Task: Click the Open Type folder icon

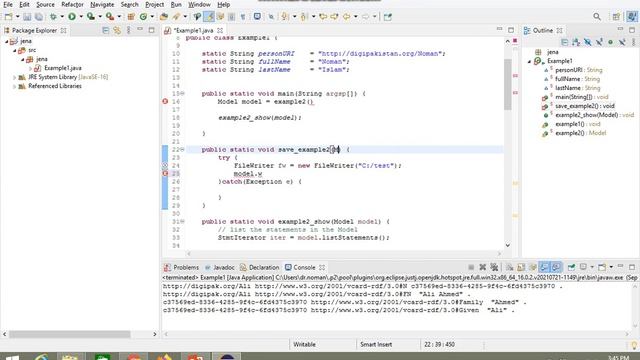Action: [x=164, y=17]
